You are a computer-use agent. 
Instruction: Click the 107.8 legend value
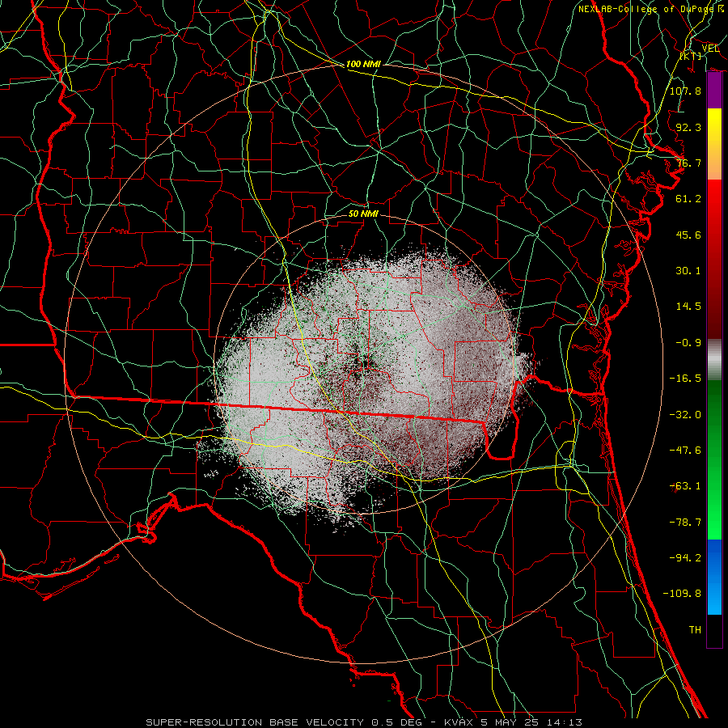click(x=685, y=91)
